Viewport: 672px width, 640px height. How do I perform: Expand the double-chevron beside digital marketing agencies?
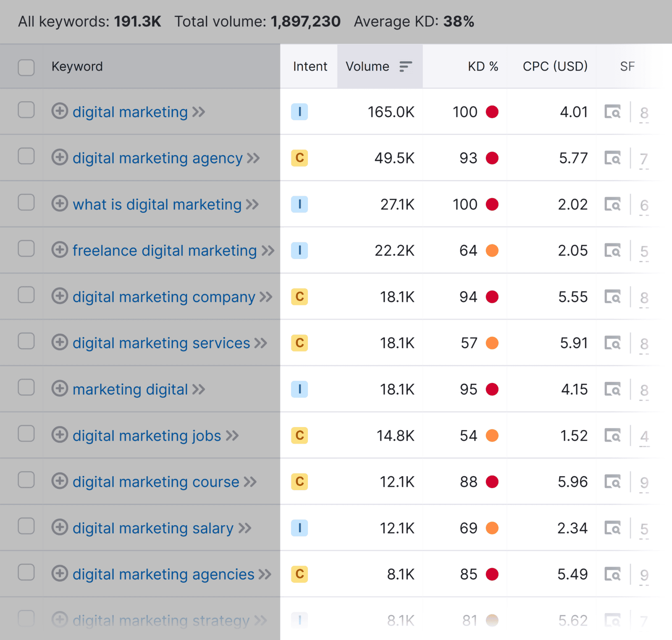pos(265,574)
